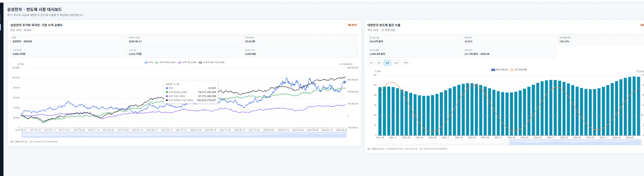This screenshot has height=176, width=644.
Task: Click the 116.8억 달러 recent export value
Action: [x=376, y=41]
